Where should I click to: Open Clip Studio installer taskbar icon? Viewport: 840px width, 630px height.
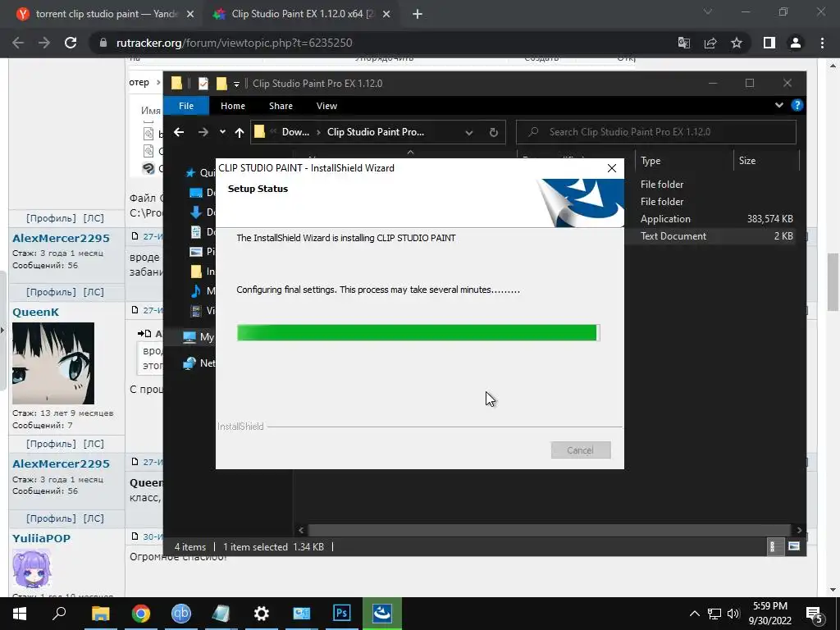[x=382, y=614]
